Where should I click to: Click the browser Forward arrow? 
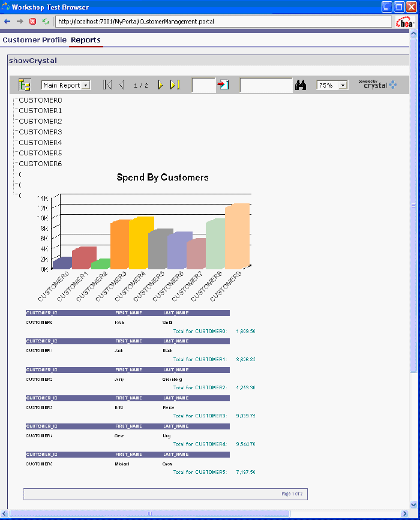coord(20,22)
